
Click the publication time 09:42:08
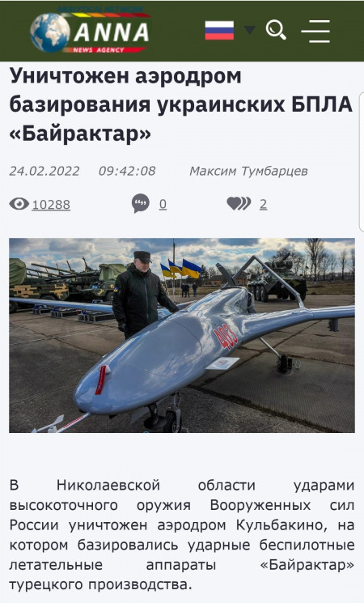[x=127, y=171]
